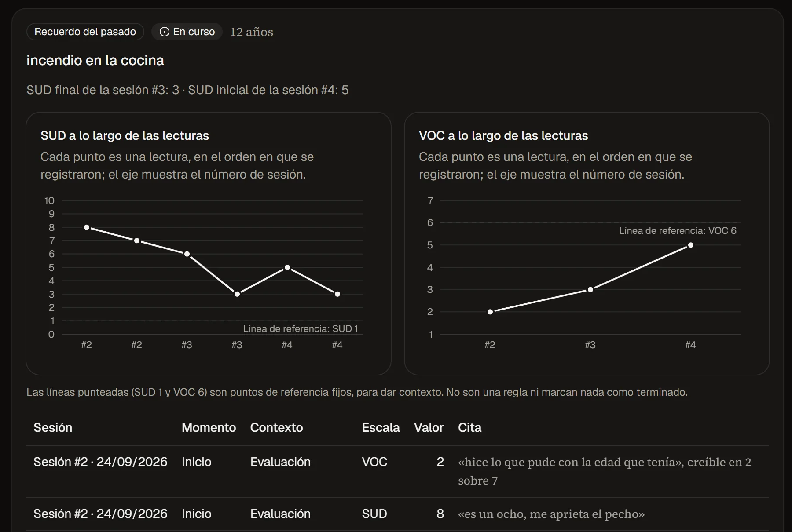Select the SUD point at value 6
This screenshot has width=792, height=532.
(187, 254)
